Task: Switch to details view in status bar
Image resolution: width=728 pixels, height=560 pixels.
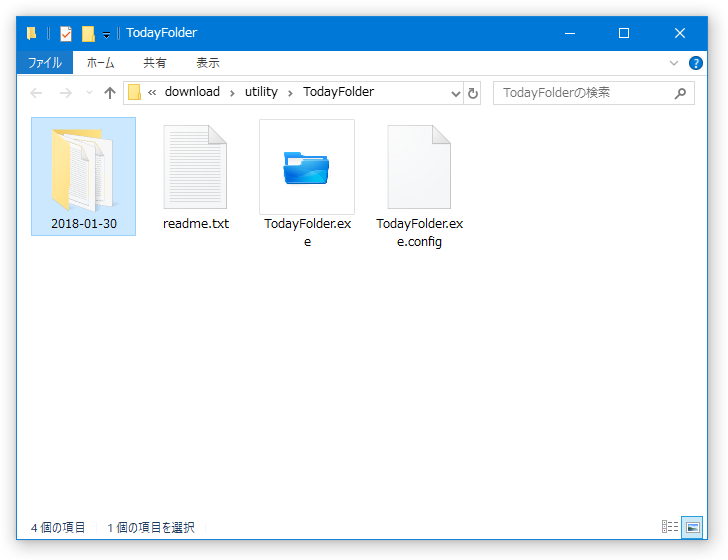Action: tap(670, 527)
